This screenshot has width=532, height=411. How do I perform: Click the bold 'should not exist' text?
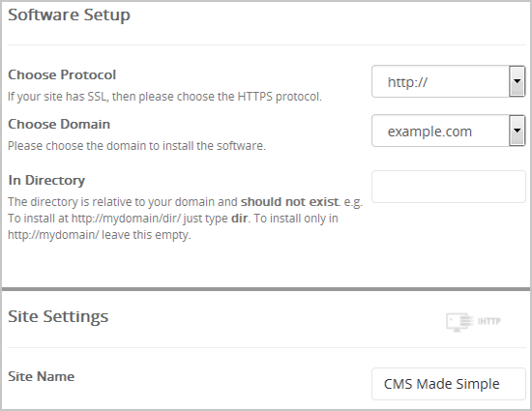pos(289,202)
